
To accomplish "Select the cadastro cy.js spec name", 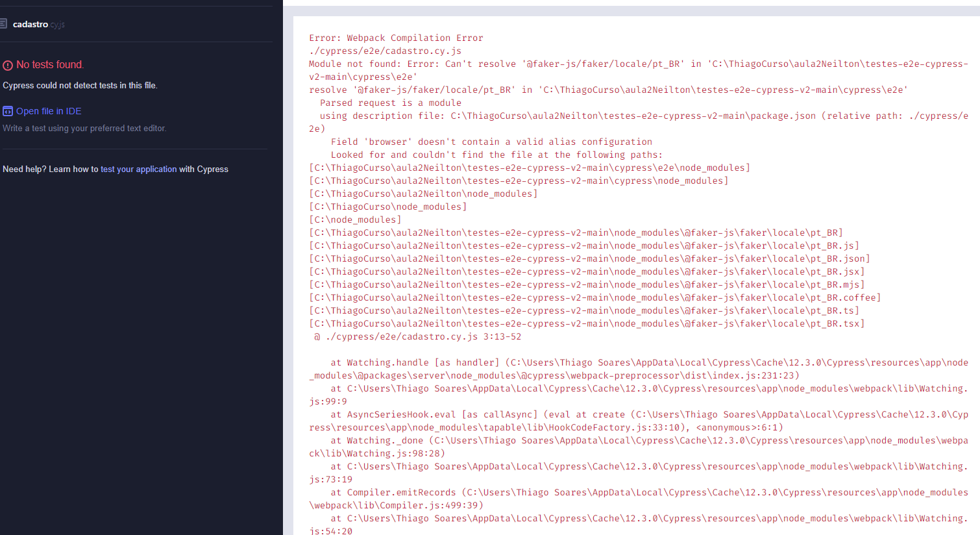I will pyautogui.click(x=38, y=24).
